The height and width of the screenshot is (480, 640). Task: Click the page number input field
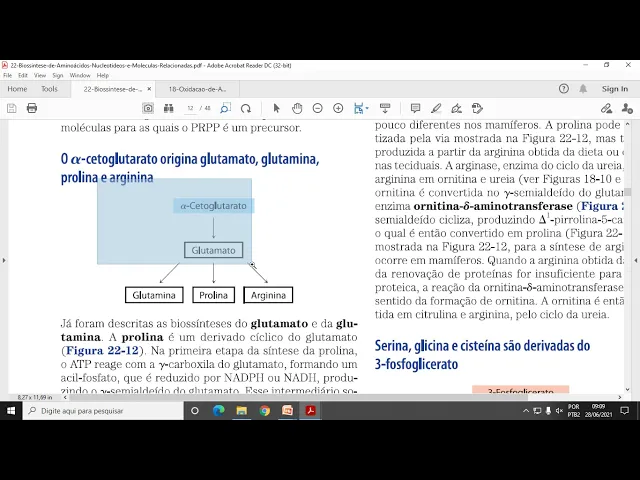point(190,108)
